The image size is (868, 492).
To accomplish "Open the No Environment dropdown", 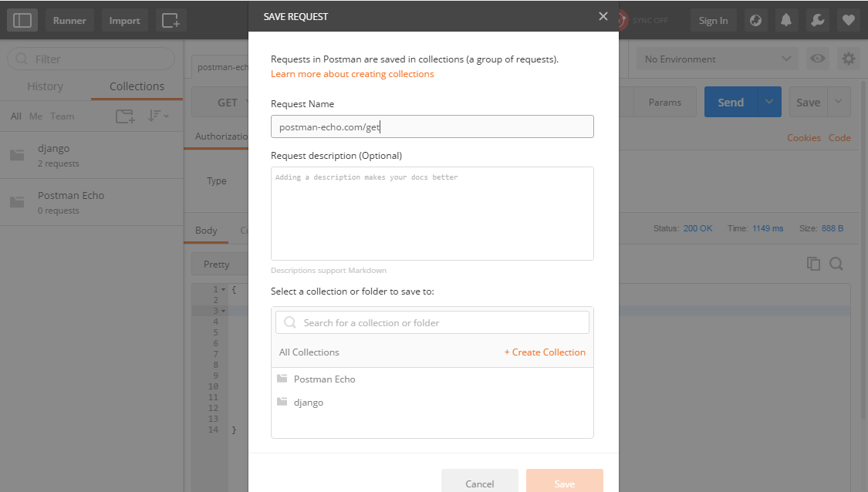I will tap(718, 59).
